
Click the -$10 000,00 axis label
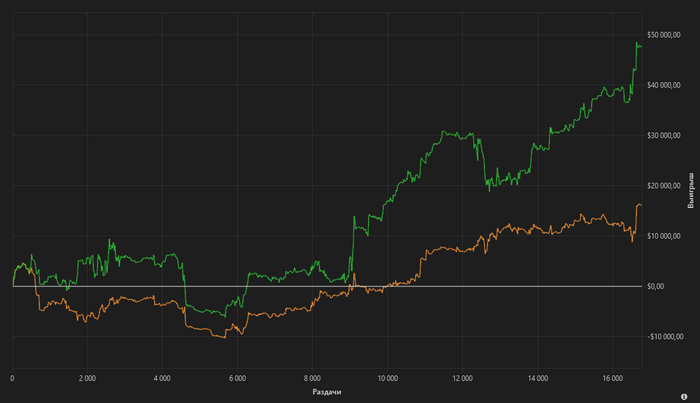click(x=665, y=337)
